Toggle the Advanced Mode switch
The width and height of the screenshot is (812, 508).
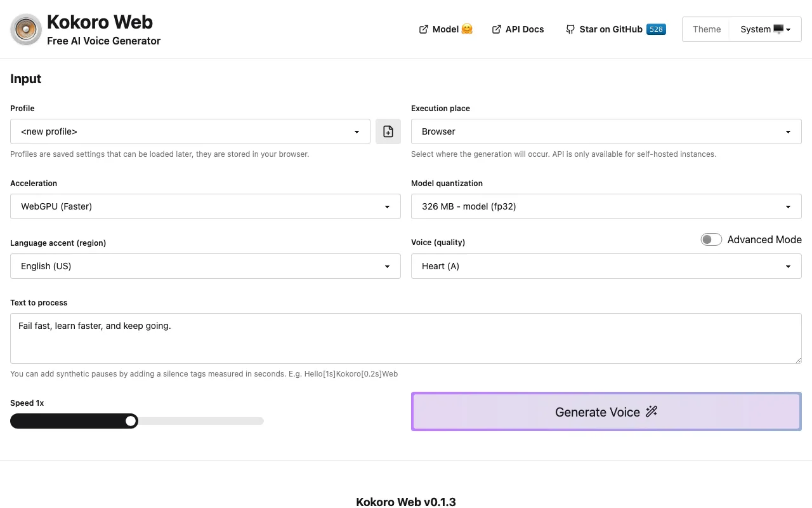[711, 239]
